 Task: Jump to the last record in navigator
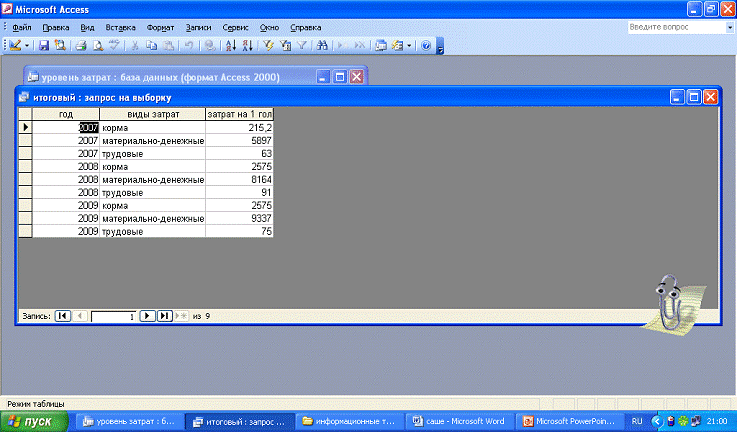tap(164, 316)
